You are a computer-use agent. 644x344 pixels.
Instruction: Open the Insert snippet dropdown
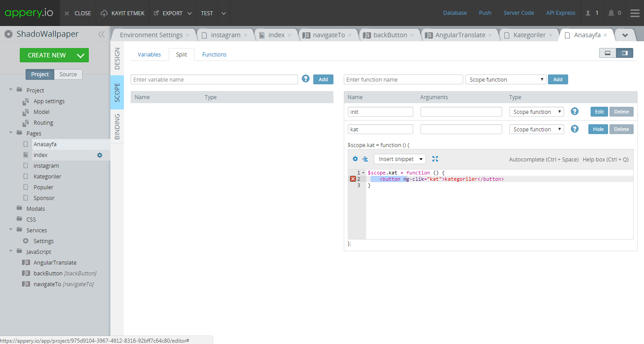[x=400, y=159]
